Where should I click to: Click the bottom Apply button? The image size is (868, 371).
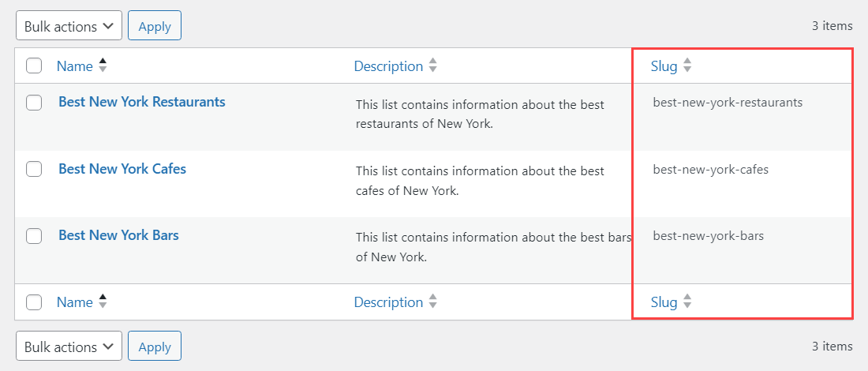[155, 347]
